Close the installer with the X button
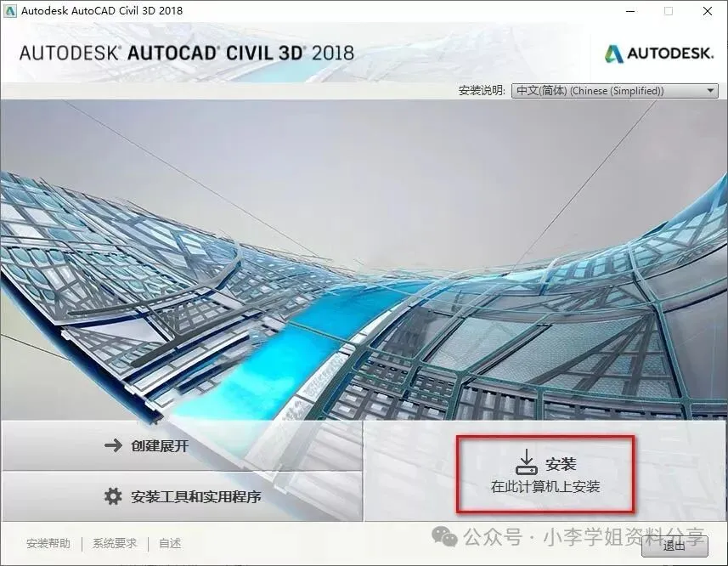Image resolution: width=728 pixels, height=566 pixels. [708, 11]
